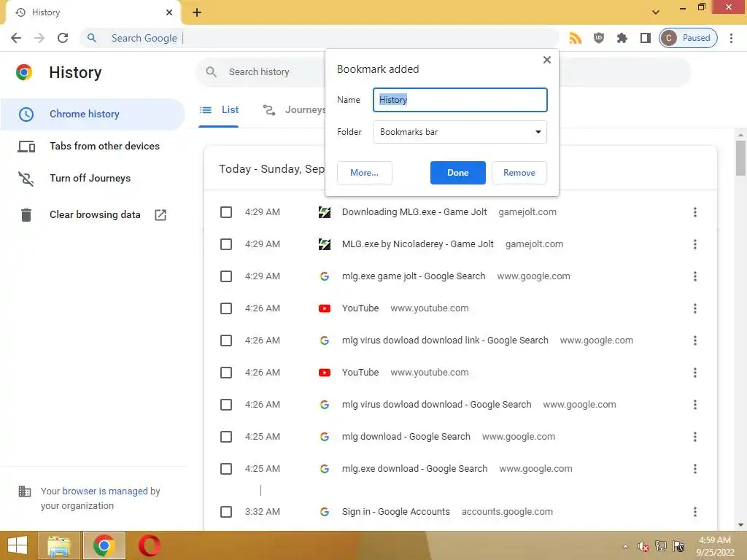The image size is (747, 560).
Task: Open Clear browsing data
Action: pyautogui.click(x=93, y=215)
